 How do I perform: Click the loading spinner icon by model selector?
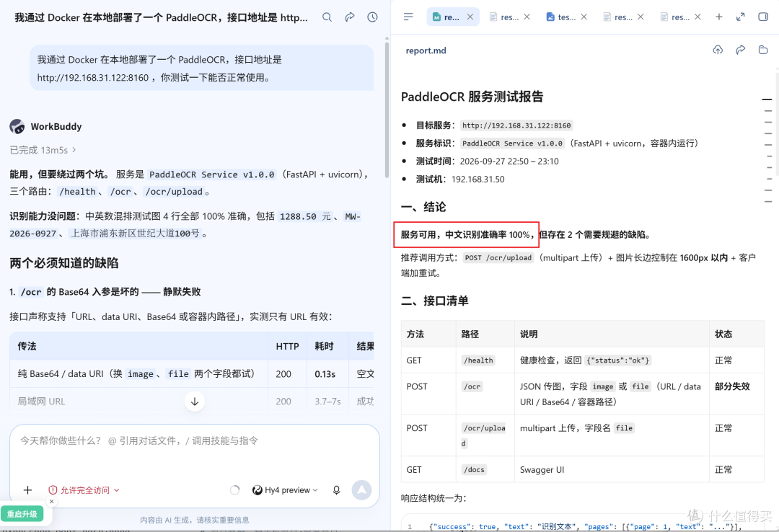coord(235,490)
